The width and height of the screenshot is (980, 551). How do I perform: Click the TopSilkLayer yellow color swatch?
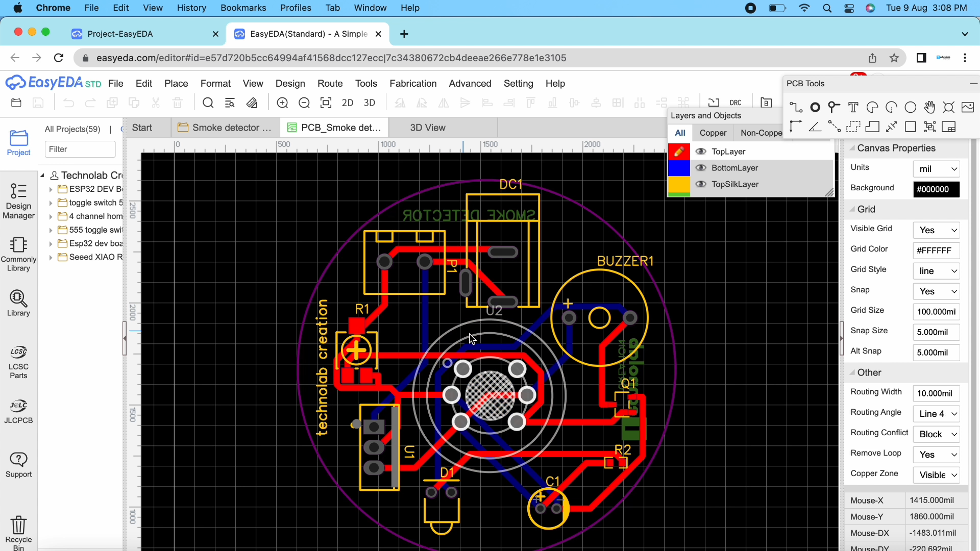pos(679,184)
